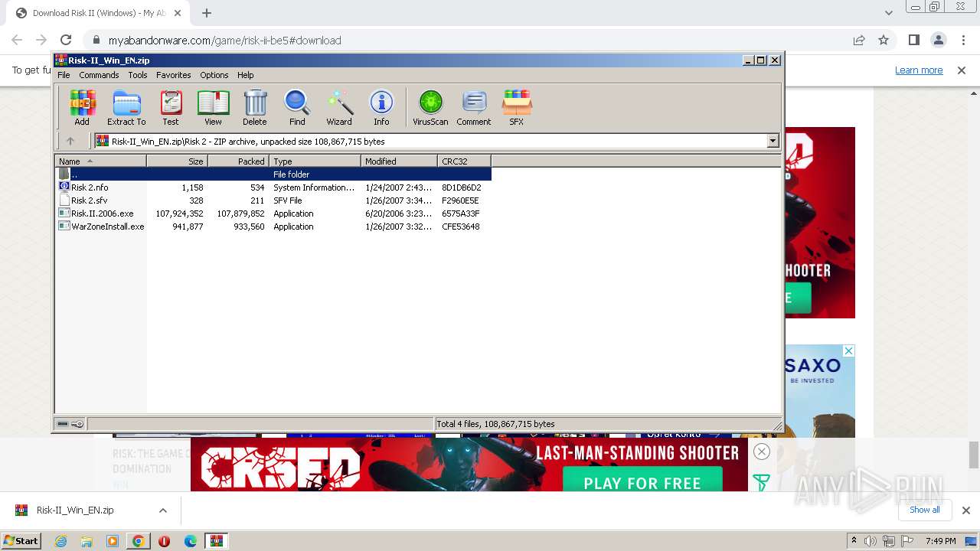Viewport: 980px width, 551px height.
Task: Select Risk.II.2006.exe in the list
Action: pos(273,214)
